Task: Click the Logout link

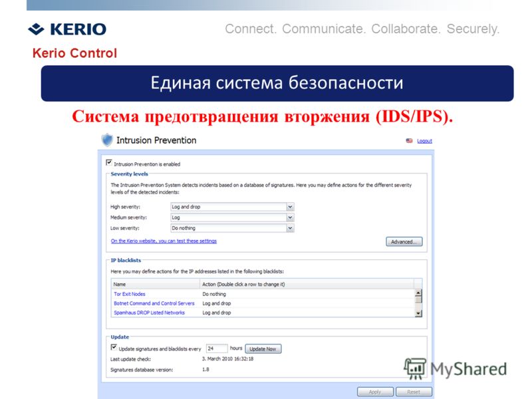Action: coord(424,141)
